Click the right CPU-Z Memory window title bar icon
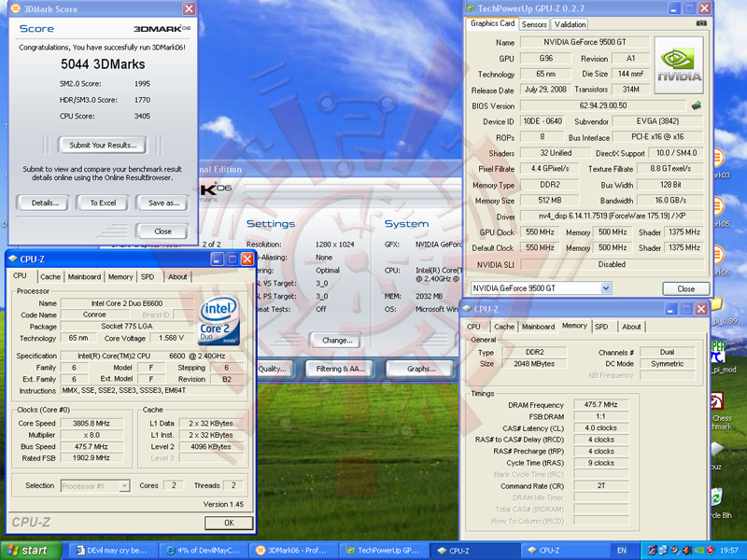This screenshot has width=747, height=560. point(468,309)
